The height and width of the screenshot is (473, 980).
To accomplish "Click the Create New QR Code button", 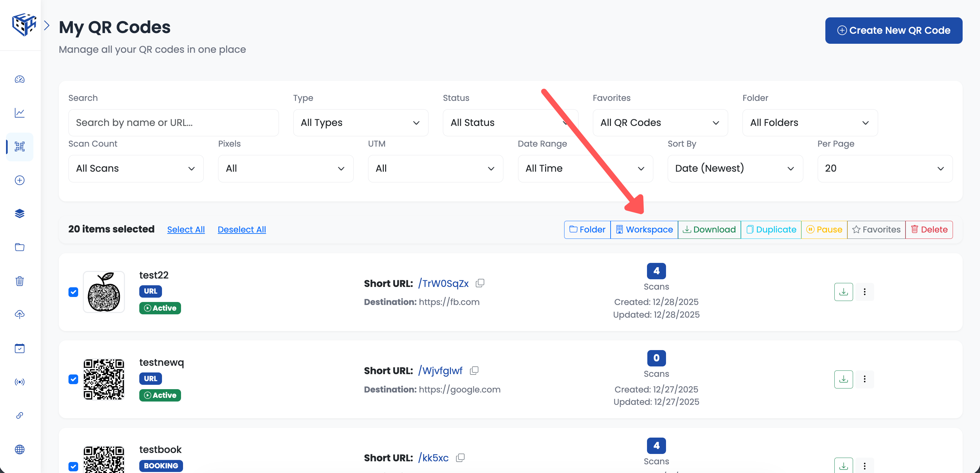I will [893, 30].
